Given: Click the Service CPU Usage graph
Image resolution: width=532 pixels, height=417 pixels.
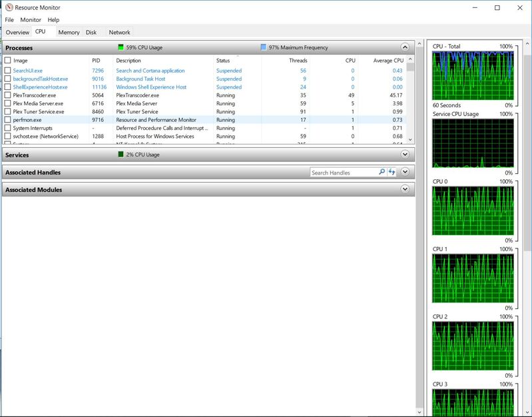Looking at the screenshot, I should [473, 143].
